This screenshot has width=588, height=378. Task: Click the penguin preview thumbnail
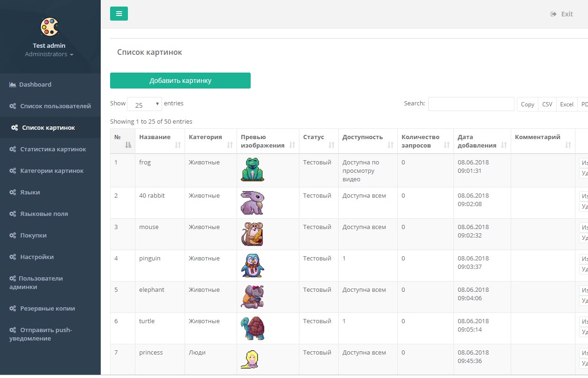[x=253, y=266]
